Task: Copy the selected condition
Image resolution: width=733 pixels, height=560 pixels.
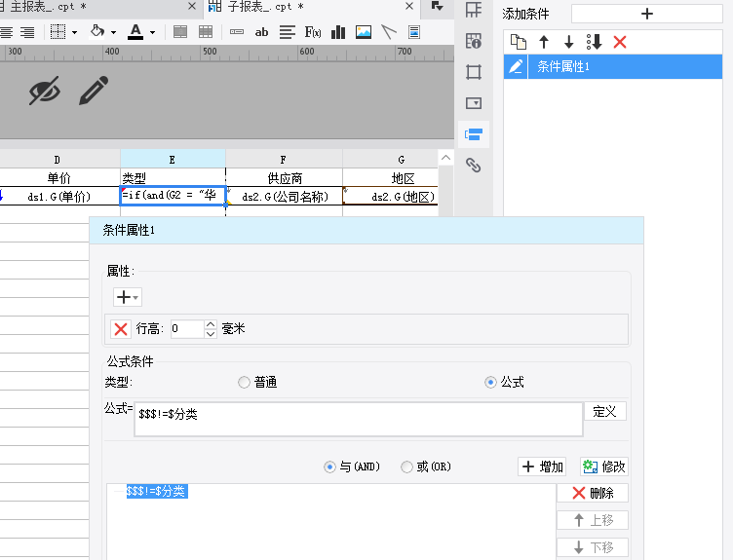Action: pos(518,42)
